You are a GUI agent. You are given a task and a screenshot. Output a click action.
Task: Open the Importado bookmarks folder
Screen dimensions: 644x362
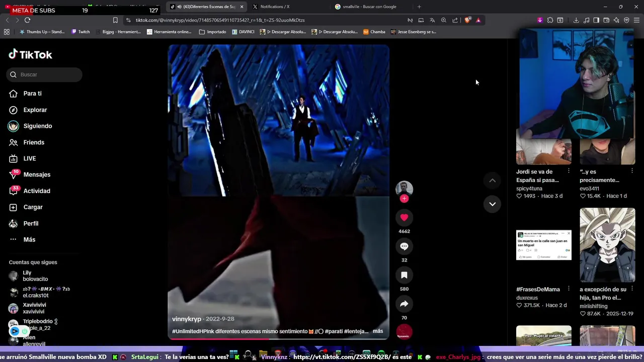(x=213, y=32)
